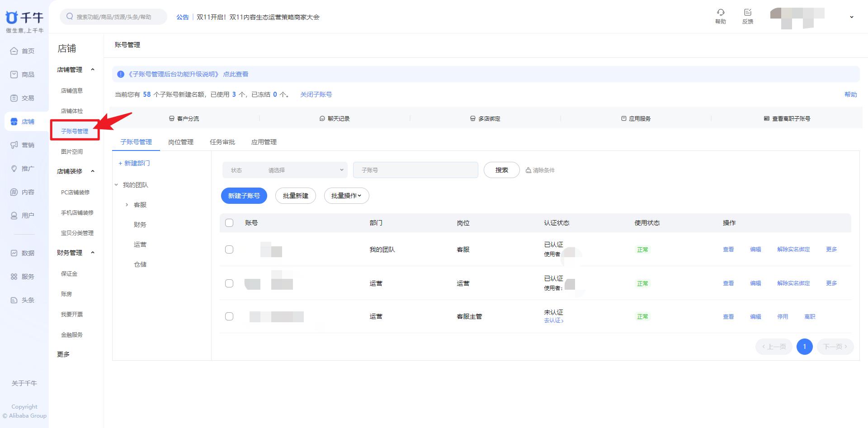Open 聊天记录 from the icon bar

click(335, 118)
